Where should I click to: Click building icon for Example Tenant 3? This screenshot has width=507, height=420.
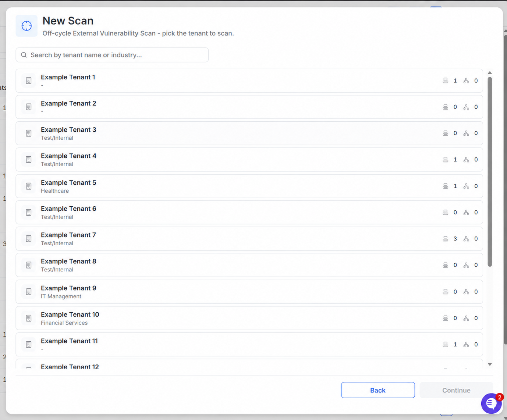tap(29, 133)
